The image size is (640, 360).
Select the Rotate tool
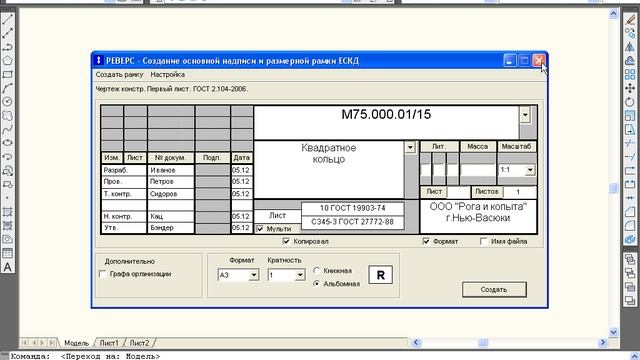(x=630, y=102)
